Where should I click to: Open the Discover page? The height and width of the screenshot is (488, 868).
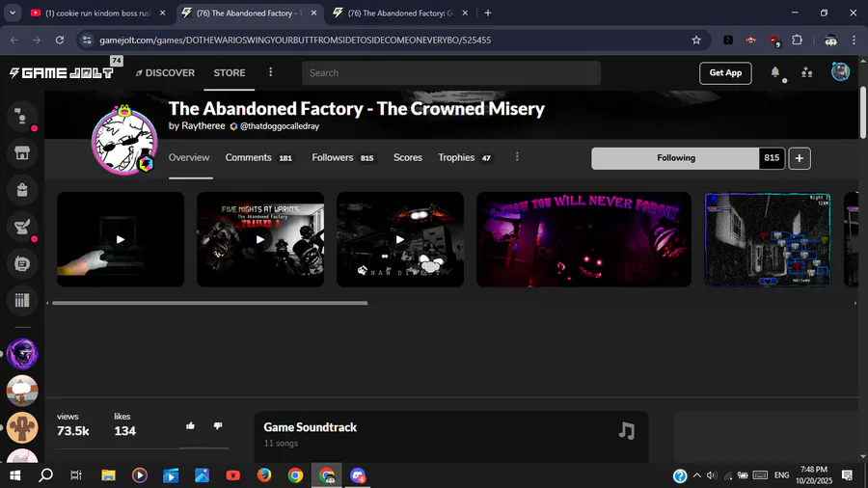point(165,72)
